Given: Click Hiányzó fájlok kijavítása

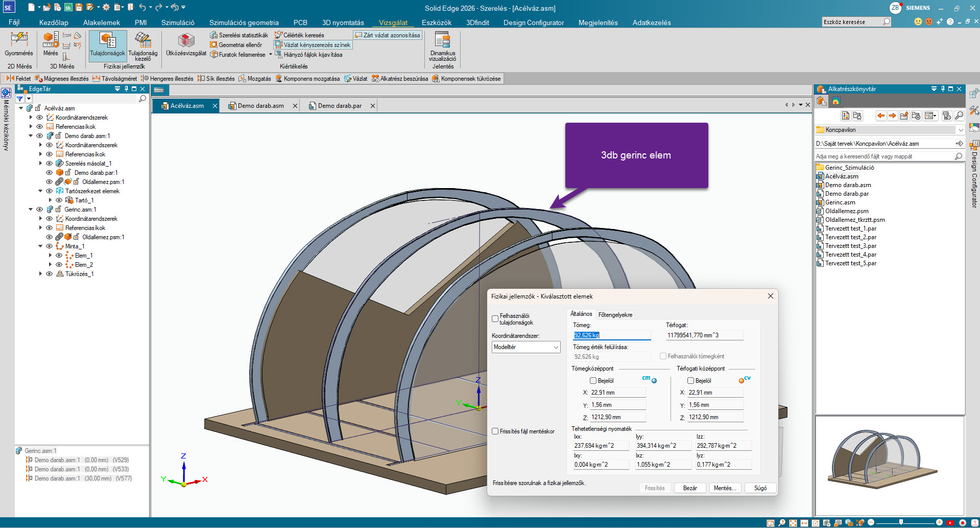Looking at the screenshot, I should [308, 55].
